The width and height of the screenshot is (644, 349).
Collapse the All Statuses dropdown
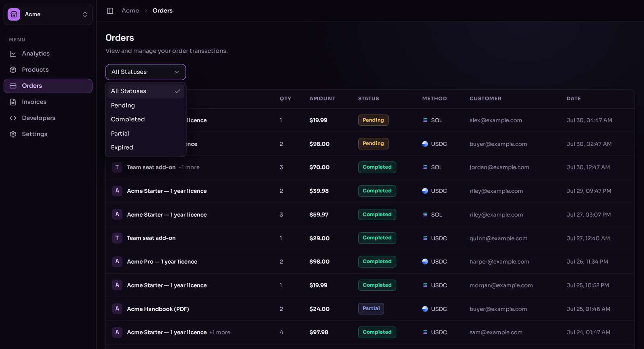pos(146,72)
